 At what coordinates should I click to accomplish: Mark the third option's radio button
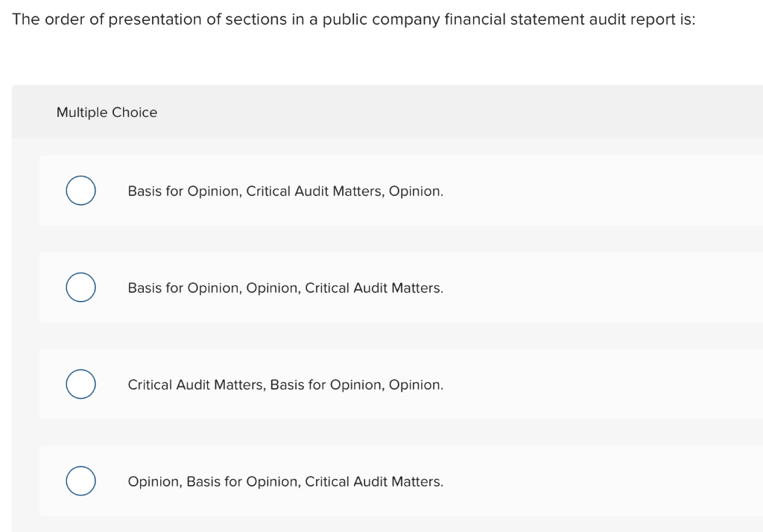point(80,384)
